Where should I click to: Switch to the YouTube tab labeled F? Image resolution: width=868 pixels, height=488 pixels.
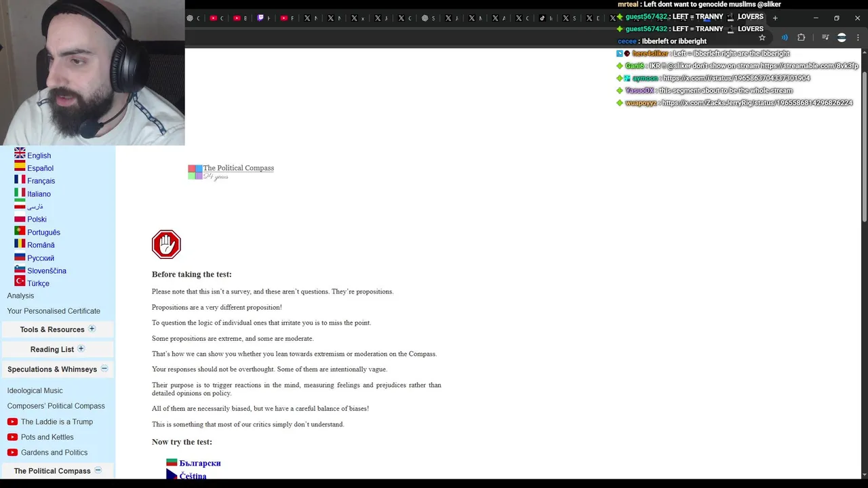287,18
